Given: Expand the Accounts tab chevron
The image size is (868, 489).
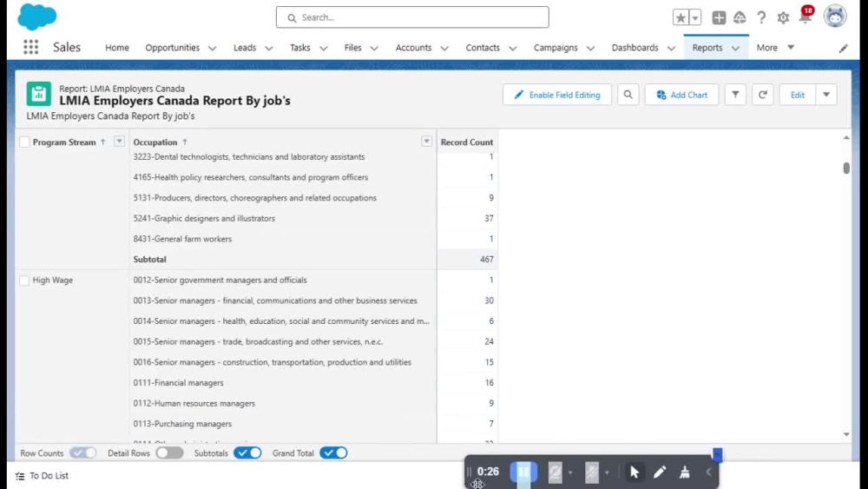Looking at the screenshot, I should 444,48.
